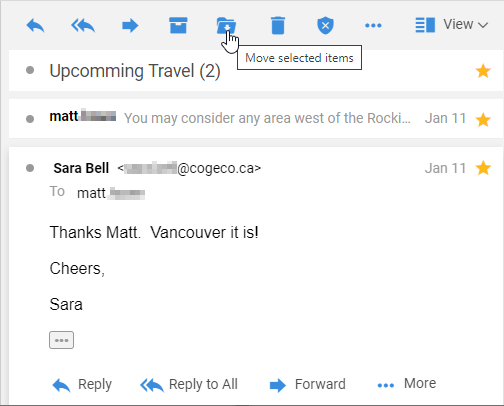Viewport: 504px width, 406px height.
Task: Archive the conversation with the box icon
Action: [178, 26]
